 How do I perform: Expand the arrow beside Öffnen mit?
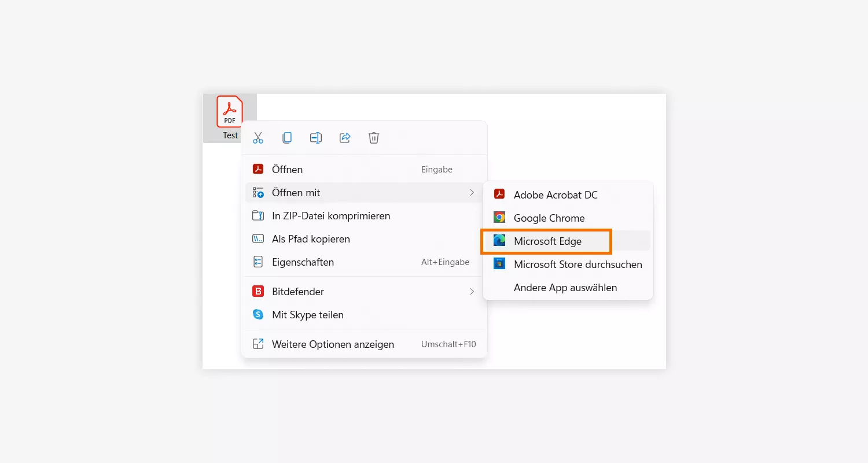point(472,193)
